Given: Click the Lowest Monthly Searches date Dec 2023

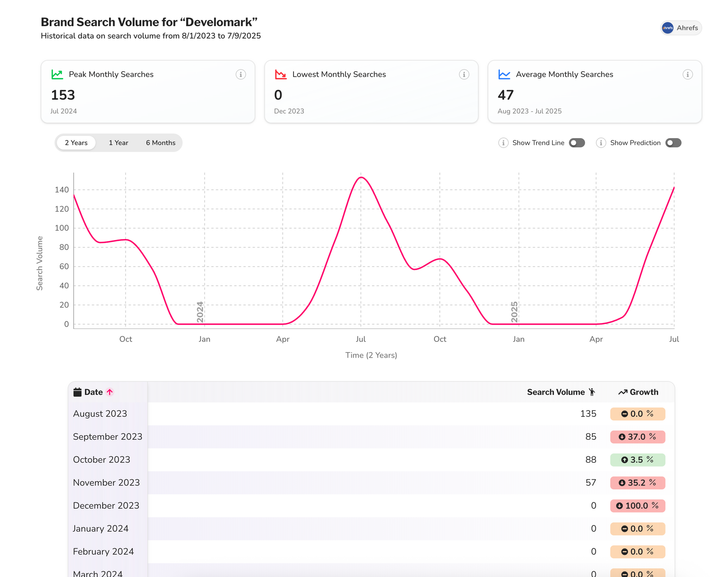Looking at the screenshot, I should point(289,111).
